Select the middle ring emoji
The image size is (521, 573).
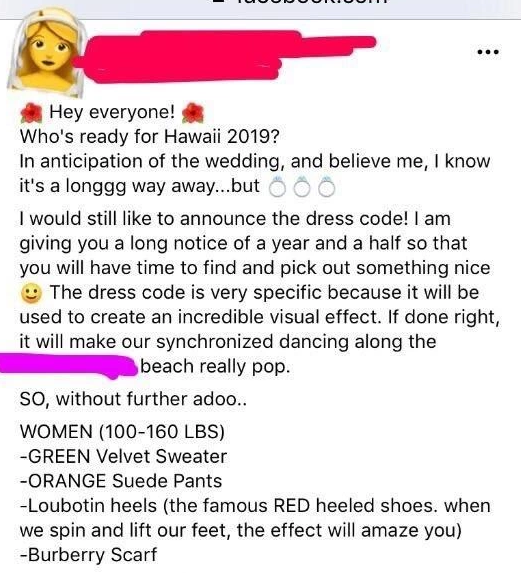(x=302, y=187)
